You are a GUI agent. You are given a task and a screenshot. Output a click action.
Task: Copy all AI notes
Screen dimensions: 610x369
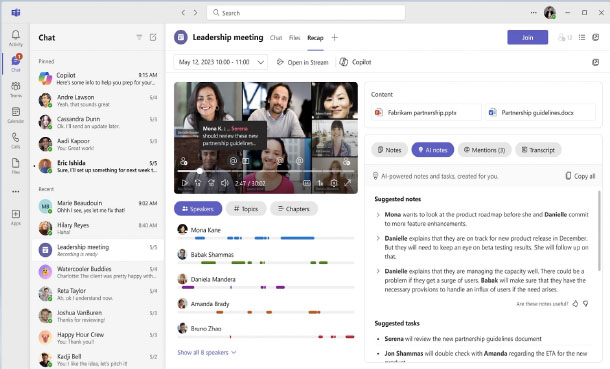point(580,176)
